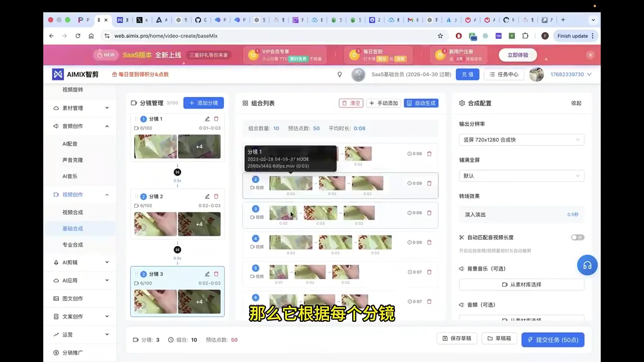
Task: Click 自动生成 in 组合列表
Action: [421, 103]
